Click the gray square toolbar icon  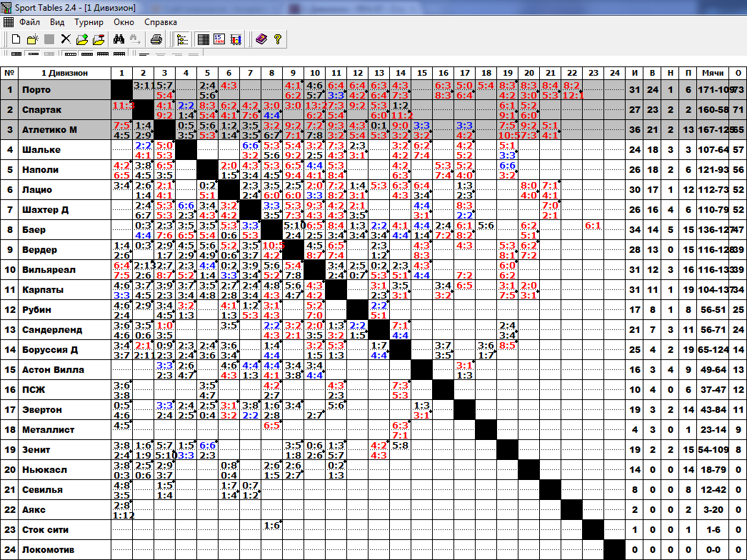(49, 39)
